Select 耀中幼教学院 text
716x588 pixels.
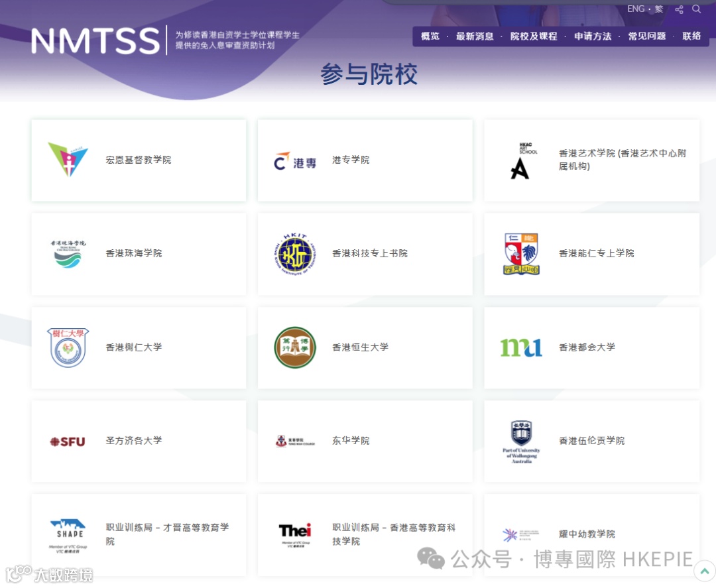pos(587,534)
